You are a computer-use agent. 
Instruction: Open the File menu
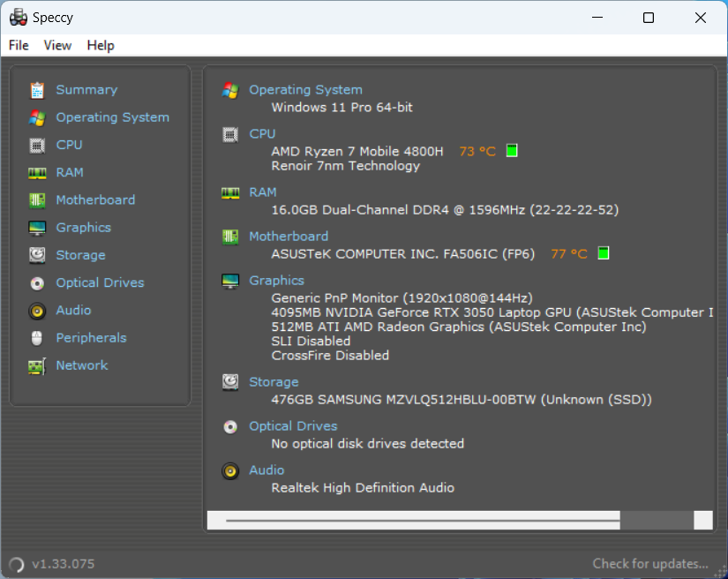pos(19,46)
